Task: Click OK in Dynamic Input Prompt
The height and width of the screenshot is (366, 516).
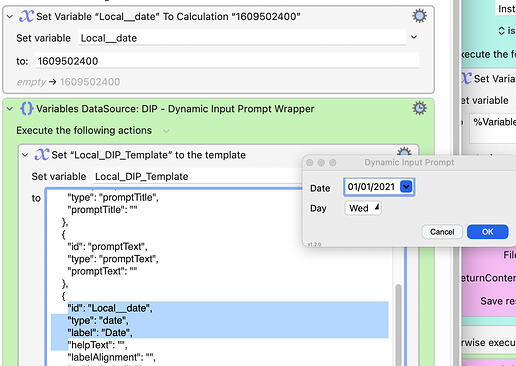Action: tap(487, 232)
